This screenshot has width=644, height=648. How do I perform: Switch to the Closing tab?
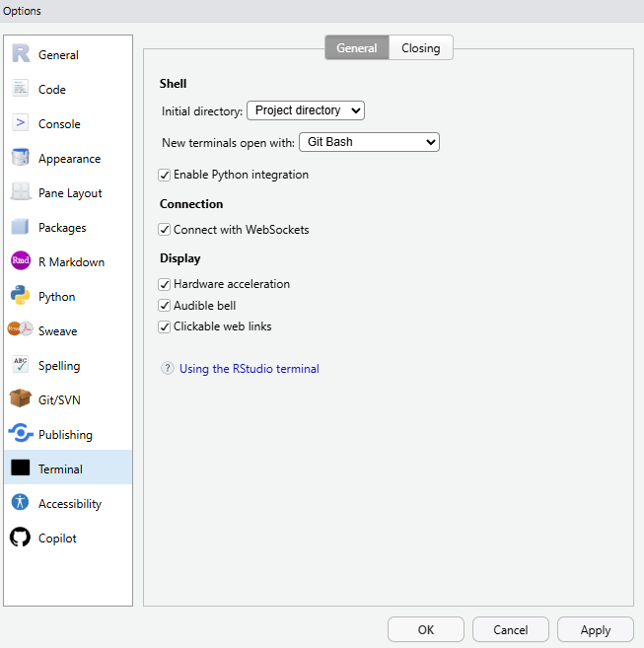421,48
